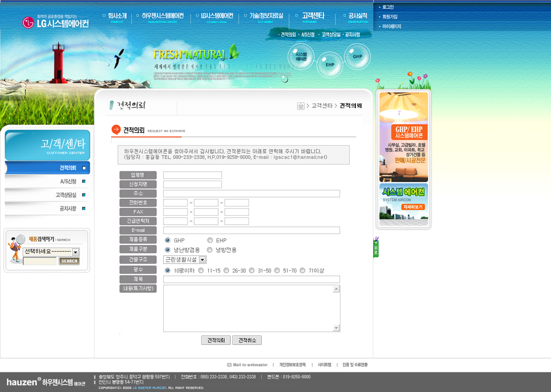Screen dimensions: 551x392
Task: Click the 시스템에어컨 bubble icon
Action: click(x=301, y=56)
